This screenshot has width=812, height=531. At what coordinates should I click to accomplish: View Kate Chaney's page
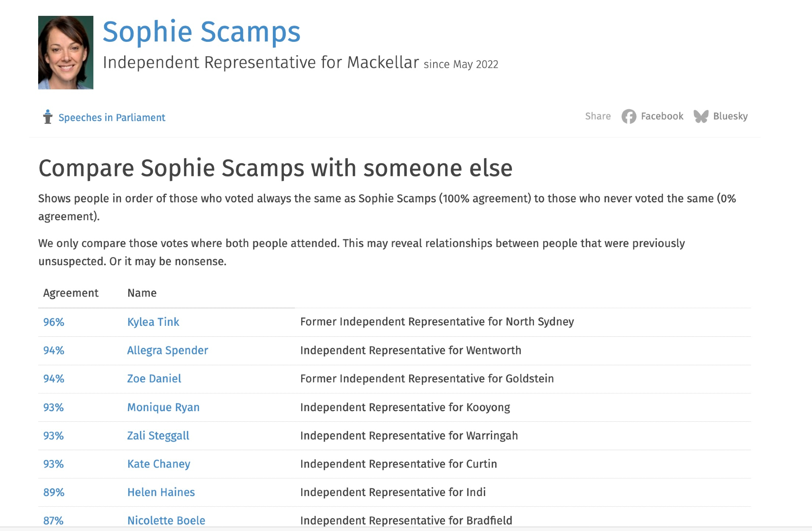point(158,464)
